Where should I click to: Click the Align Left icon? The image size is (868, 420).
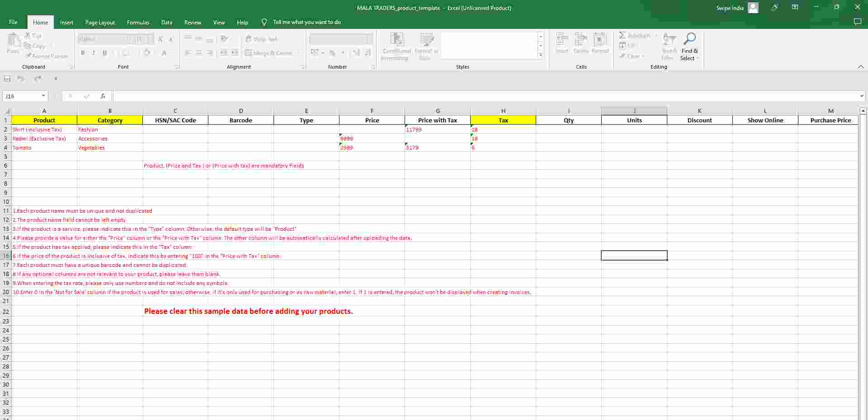[188, 53]
